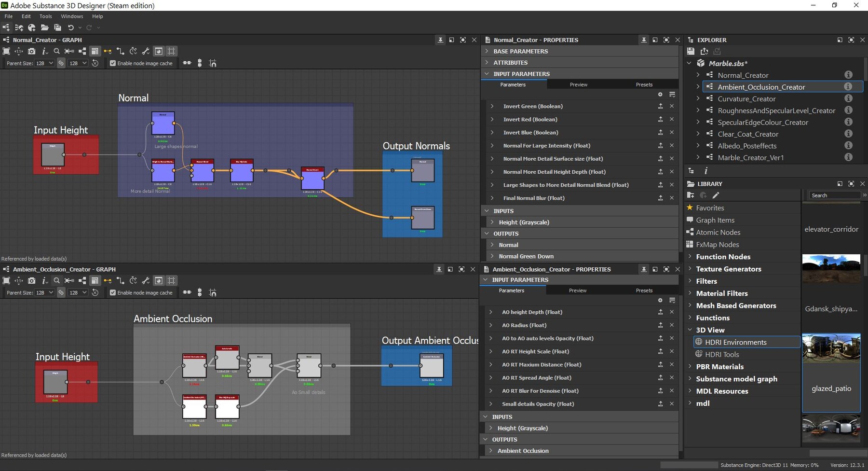Open the Windows menu
The image size is (868, 471).
pyautogui.click(x=72, y=16)
